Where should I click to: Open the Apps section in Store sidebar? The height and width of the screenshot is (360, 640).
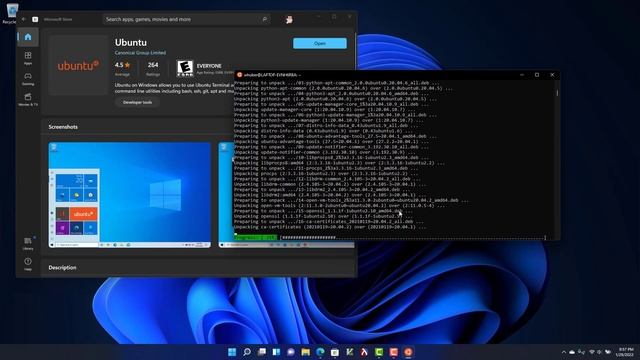[x=28, y=58]
